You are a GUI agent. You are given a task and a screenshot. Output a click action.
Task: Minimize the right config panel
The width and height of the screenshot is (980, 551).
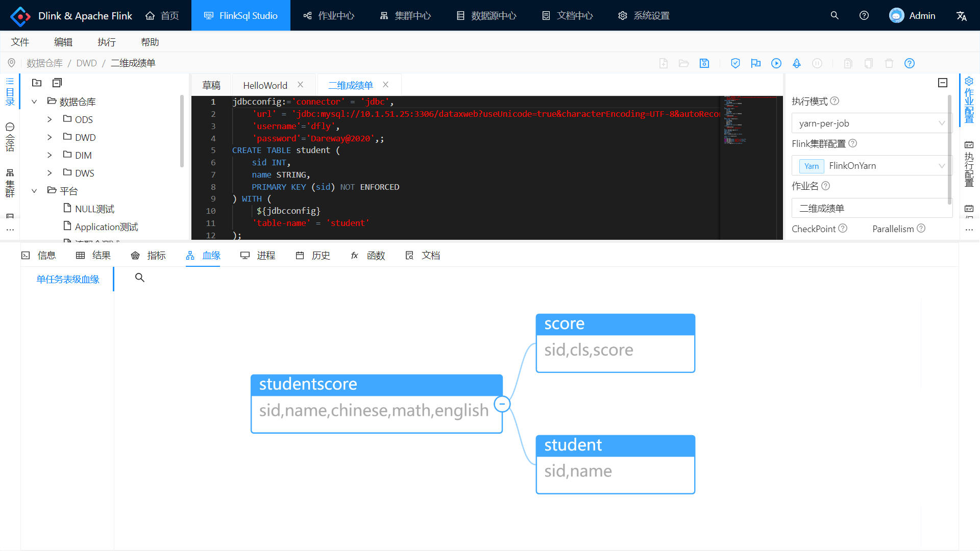click(942, 83)
